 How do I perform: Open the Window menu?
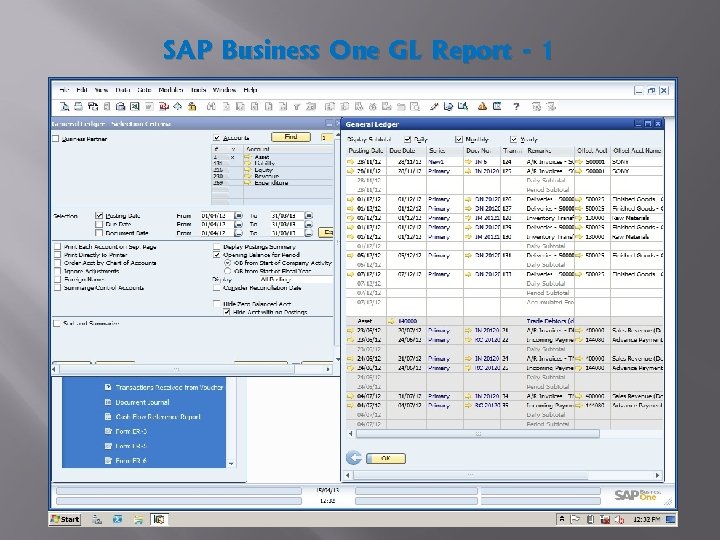coord(225,90)
